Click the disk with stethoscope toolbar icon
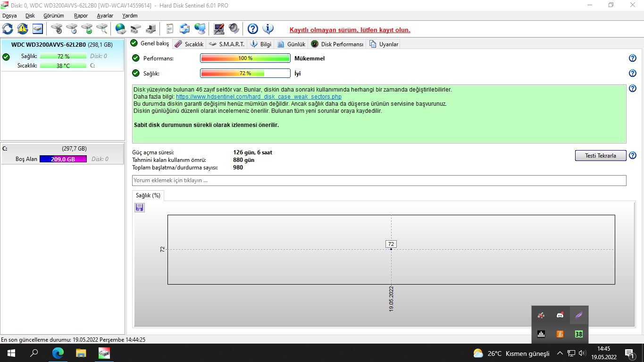Viewport: 644px width, 362px height. click(57, 29)
